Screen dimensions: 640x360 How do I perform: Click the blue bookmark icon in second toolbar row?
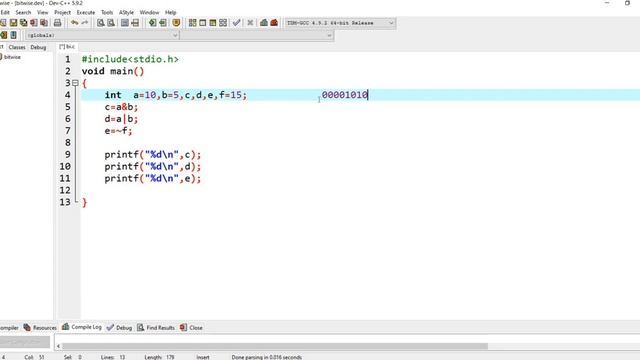[x=13, y=35]
